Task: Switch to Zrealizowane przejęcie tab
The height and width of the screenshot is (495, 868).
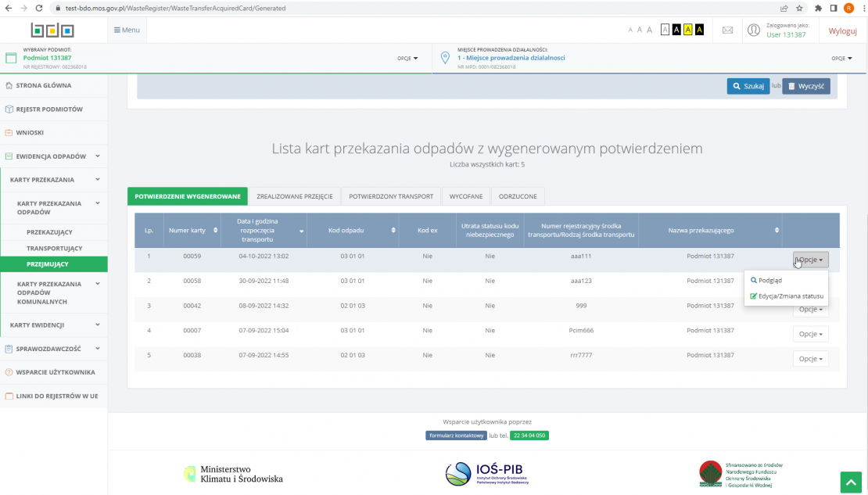Action: tap(295, 196)
